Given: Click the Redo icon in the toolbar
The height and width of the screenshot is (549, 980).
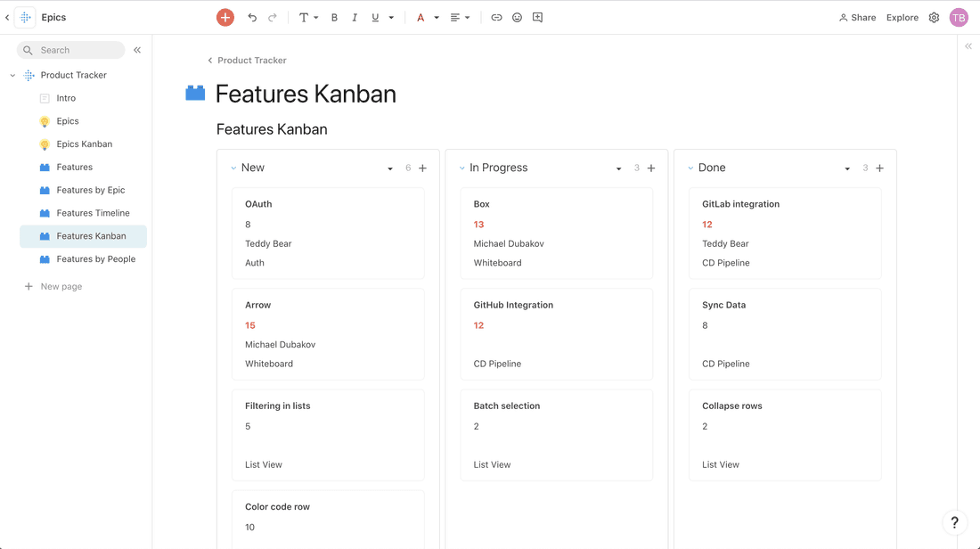Looking at the screenshot, I should 271,17.
